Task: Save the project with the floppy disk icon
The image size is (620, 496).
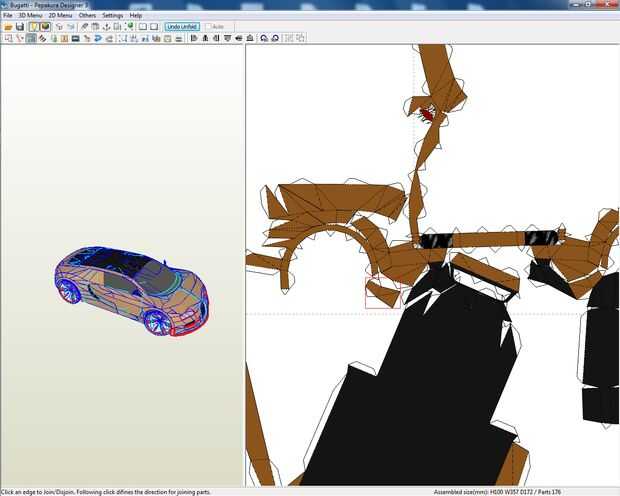Action: coord(20,27)
